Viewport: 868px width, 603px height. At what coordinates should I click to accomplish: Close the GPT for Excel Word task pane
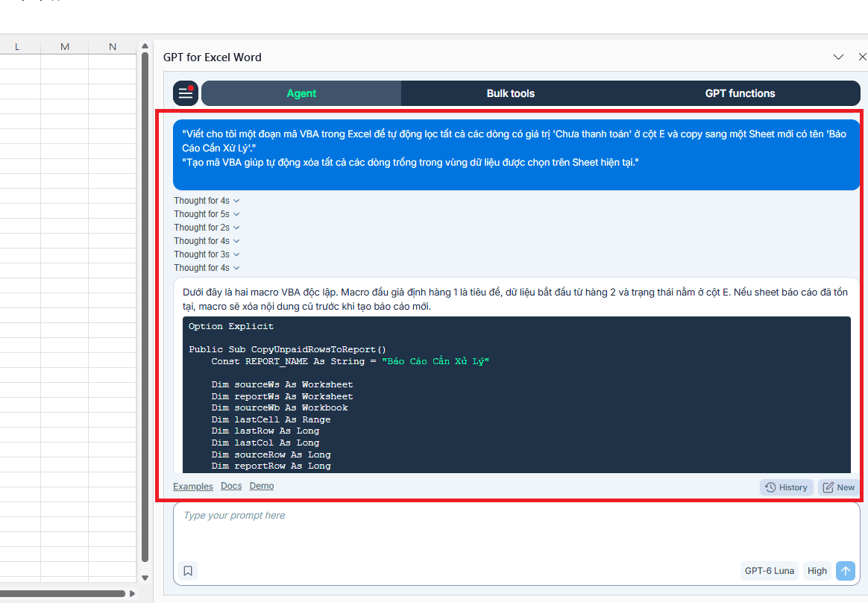[862, 57]
